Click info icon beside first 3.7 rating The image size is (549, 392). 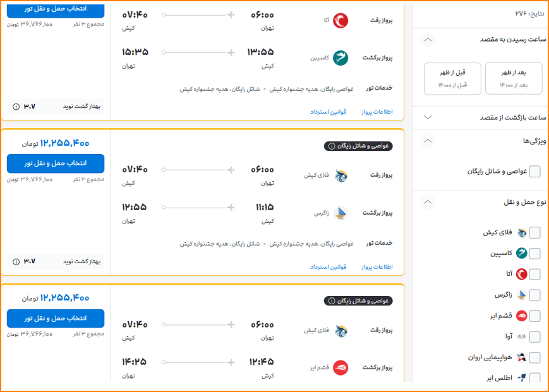[16, 106]
